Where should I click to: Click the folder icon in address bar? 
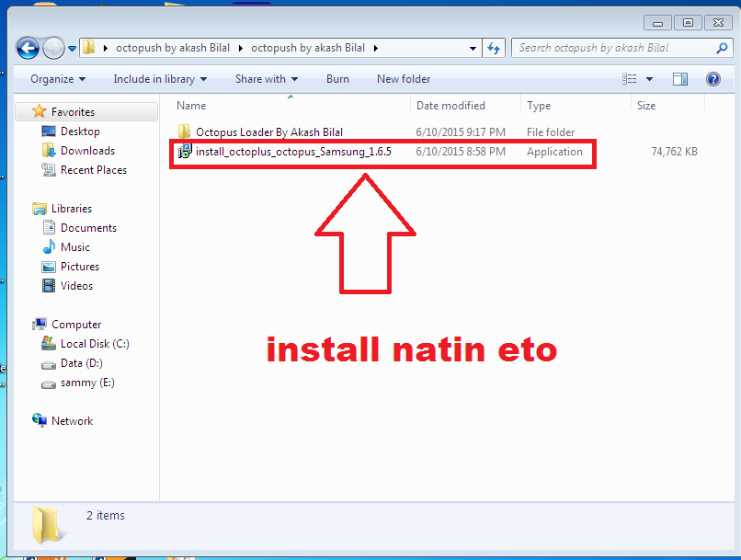click(89, 47)
